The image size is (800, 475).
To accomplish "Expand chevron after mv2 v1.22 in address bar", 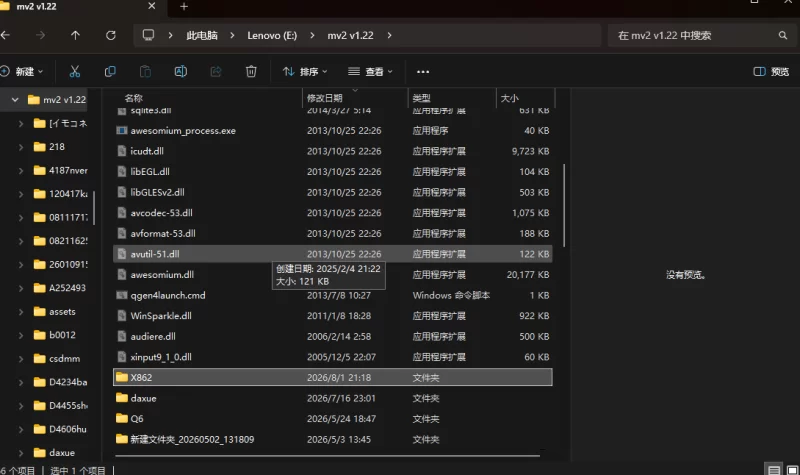I will (390, 35).
